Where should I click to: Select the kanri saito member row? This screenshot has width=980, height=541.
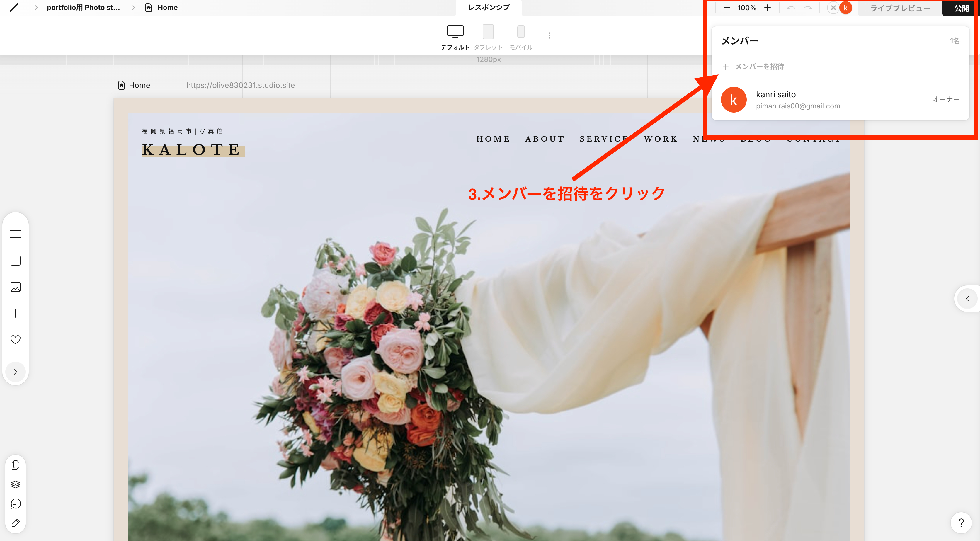[840, 100]
